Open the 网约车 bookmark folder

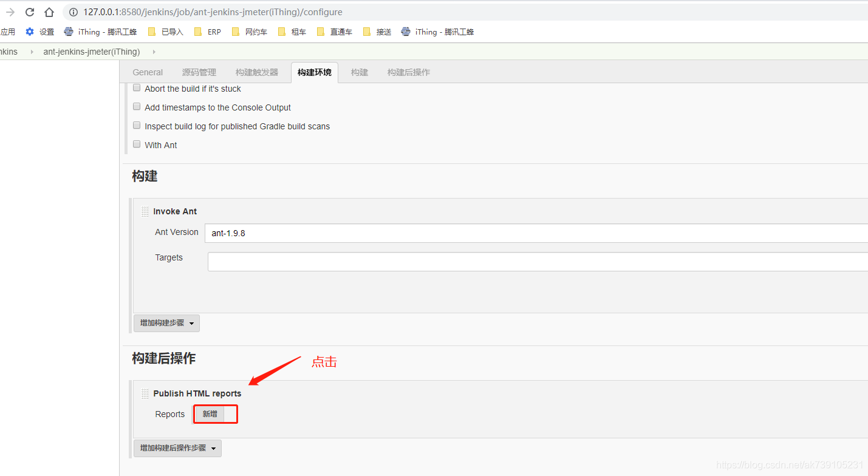[250, 32]
